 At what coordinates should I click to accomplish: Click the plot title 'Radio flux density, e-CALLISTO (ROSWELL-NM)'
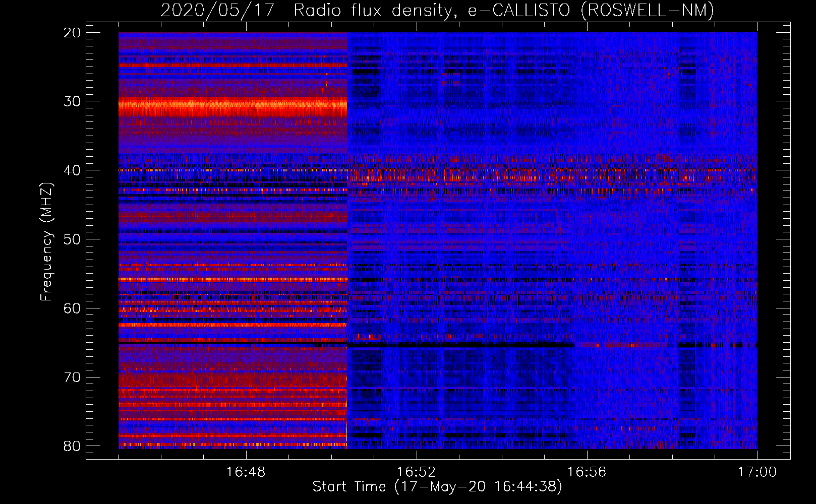(504, 10)
